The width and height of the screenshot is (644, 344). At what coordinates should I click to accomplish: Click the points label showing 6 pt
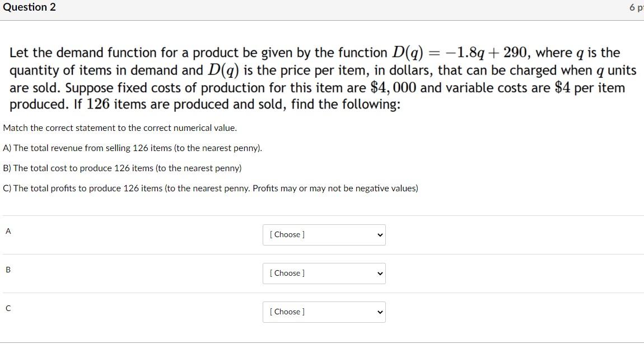coord(637,8)
